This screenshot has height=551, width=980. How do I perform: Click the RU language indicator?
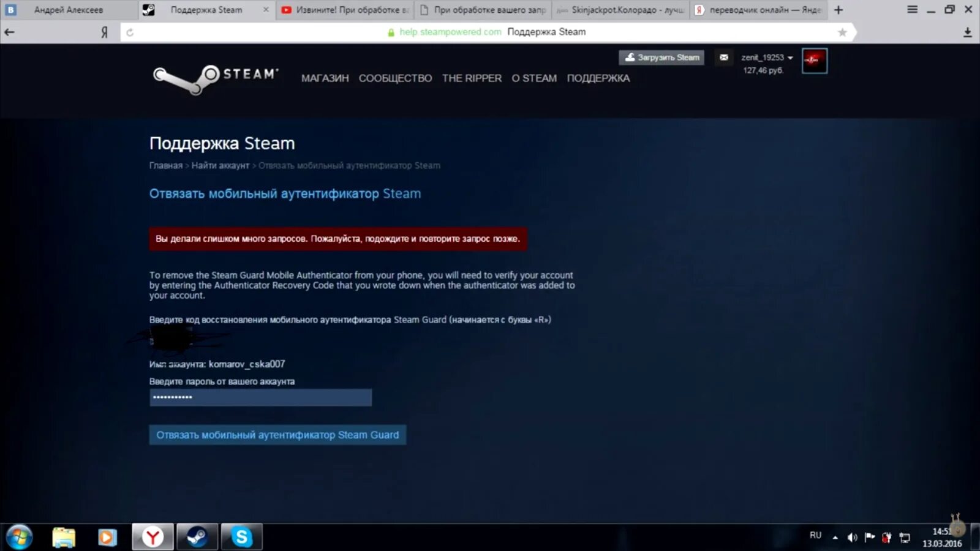[815, 535]
